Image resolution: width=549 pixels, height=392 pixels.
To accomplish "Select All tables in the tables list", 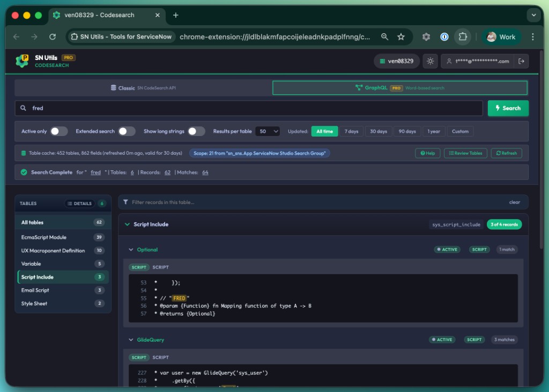I will tap(63, 222).
